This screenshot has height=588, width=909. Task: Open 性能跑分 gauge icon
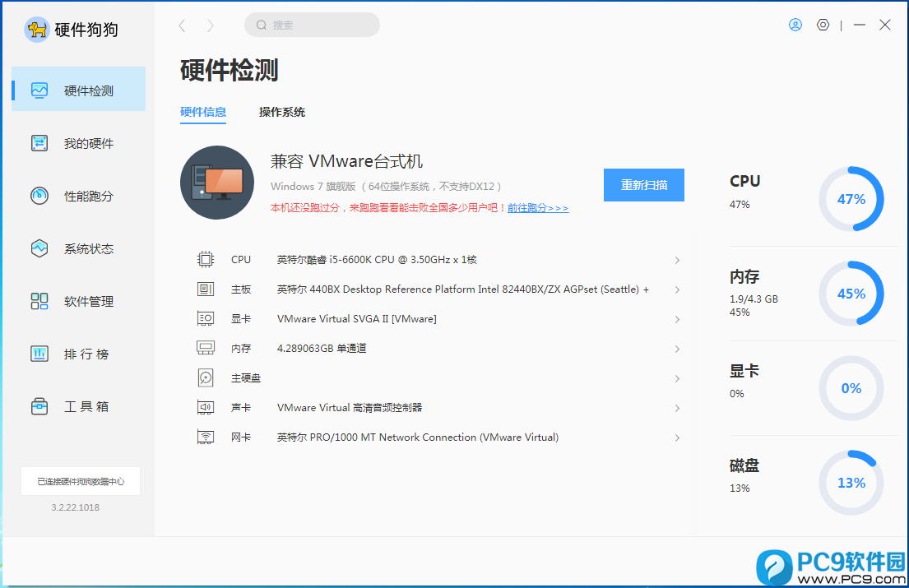(39, 196)
